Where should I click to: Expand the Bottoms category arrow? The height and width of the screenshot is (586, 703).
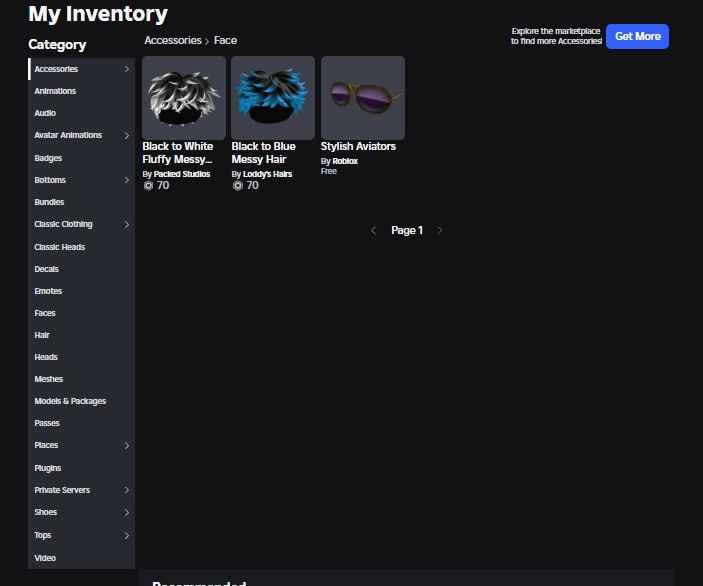click(127, 180)
